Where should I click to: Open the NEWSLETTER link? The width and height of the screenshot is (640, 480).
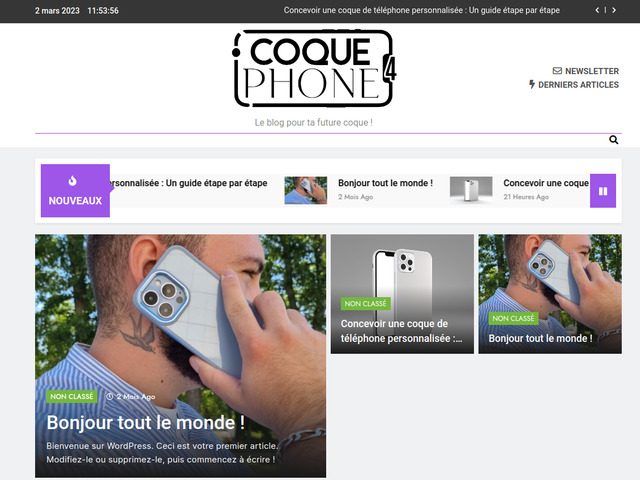click(592, 71)
